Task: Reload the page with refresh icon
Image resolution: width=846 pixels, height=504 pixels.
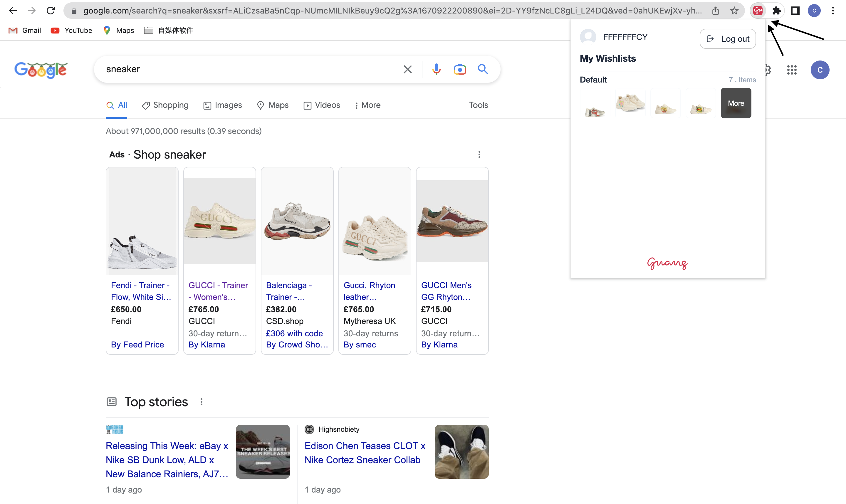Action: click(x=51, y=11)
